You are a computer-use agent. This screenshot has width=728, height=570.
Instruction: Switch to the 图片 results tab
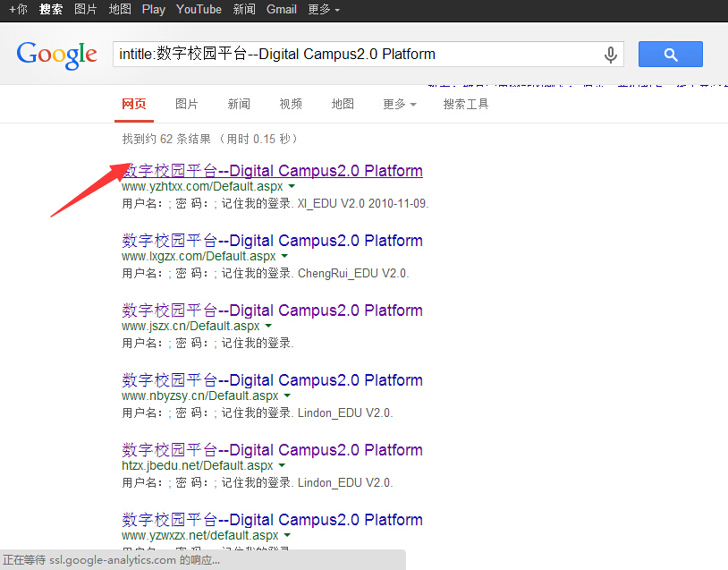[x=187, y=104]
